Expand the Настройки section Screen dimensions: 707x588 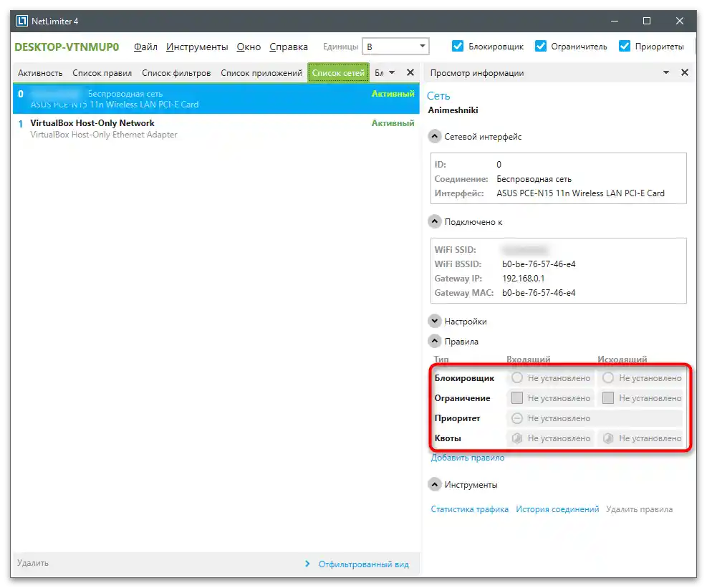point(434,321)
